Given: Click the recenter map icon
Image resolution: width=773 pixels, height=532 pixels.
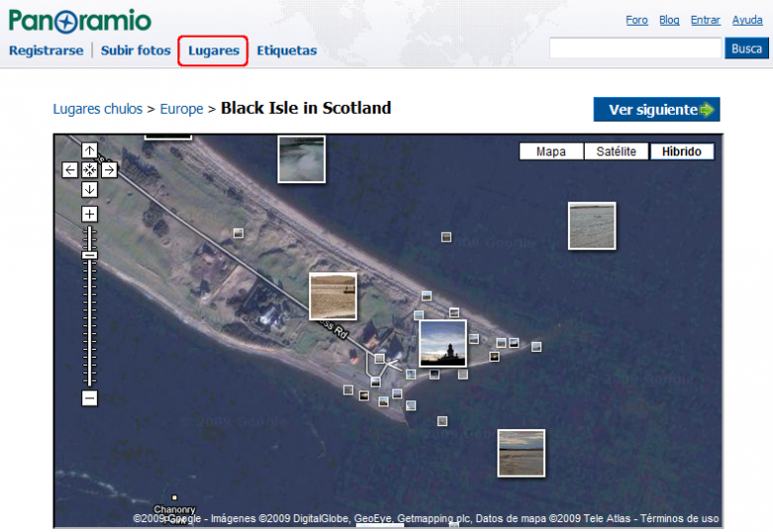Looking at the screenshot, I should (x=89, y=170).
